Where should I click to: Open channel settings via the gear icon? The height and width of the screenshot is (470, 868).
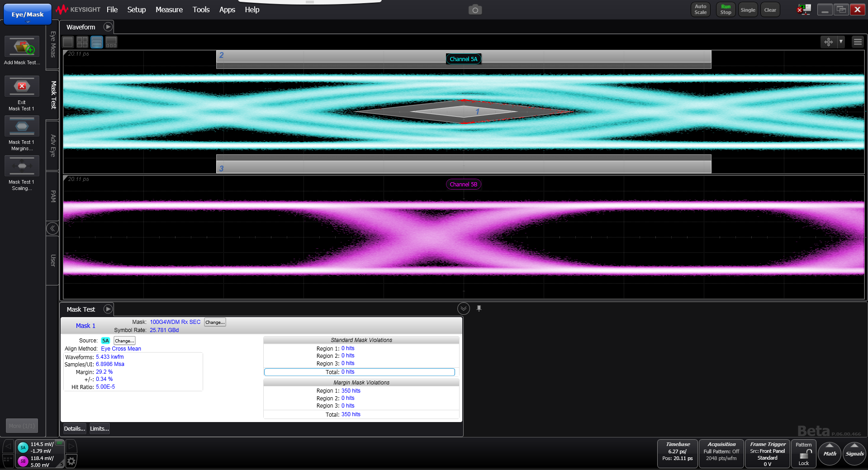pyautogui.click(x=71, y=461)
